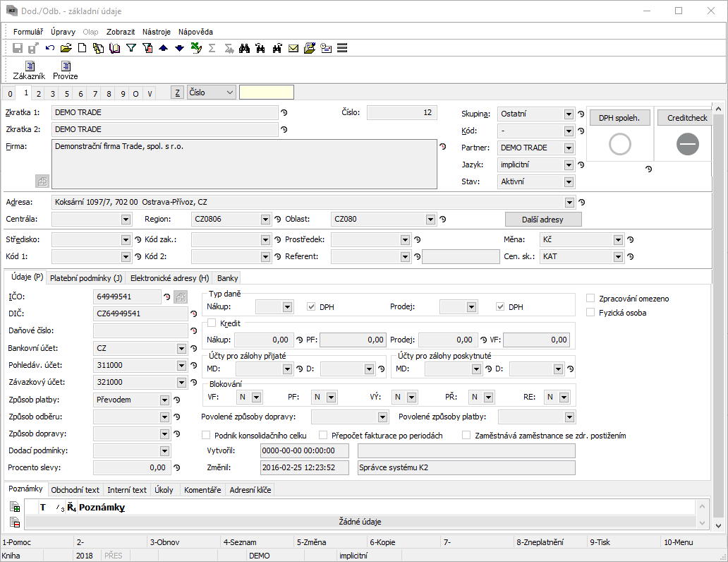The width and height of the screenshot is (728, 562).
Task: Click the plain filter funnel icon
Action: (131, 48)
